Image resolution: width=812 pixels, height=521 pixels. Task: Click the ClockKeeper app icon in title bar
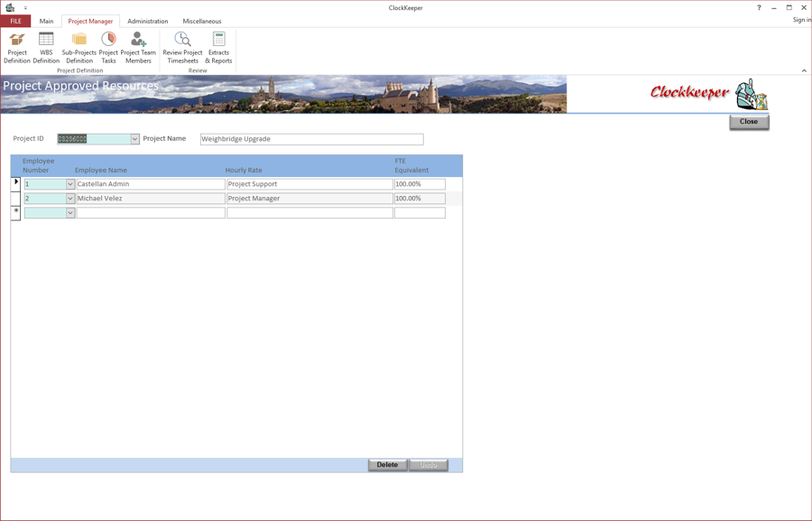[10, 7]
